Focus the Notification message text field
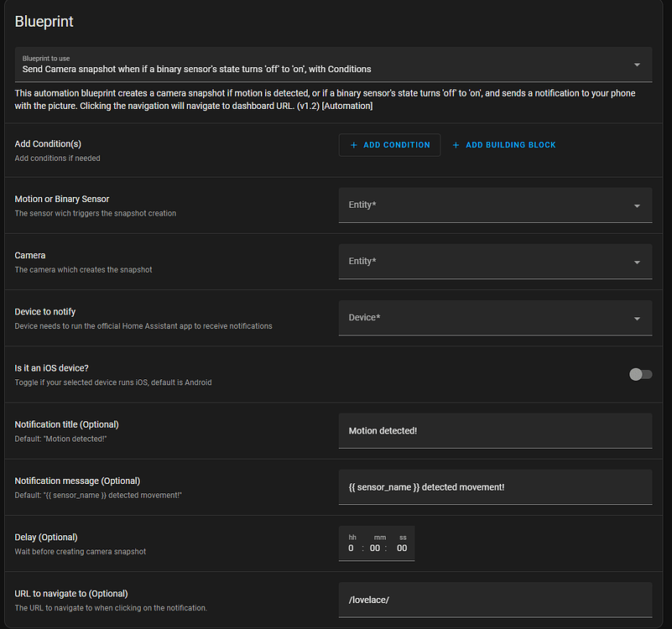The width and height of the screenshot is (672, 629). pos(495,487)
